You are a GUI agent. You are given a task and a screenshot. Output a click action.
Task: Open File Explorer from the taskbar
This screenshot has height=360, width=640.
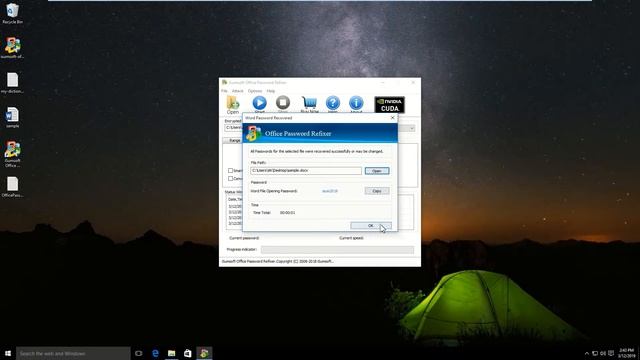point(171,353)
